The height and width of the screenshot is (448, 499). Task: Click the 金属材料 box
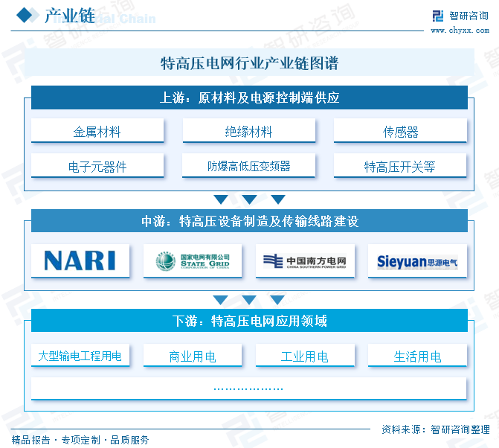97,131
